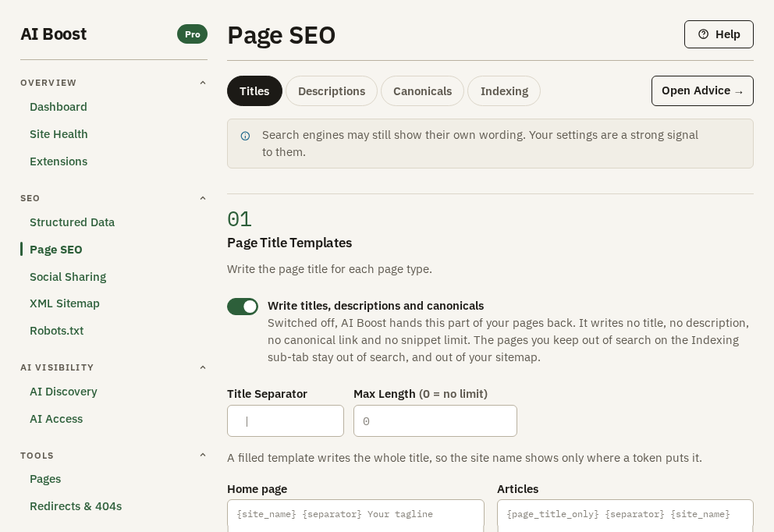The width and height of the screenshot is (774, 532).
Task: Open Robots.txt editor
Action: pos(56,330)
